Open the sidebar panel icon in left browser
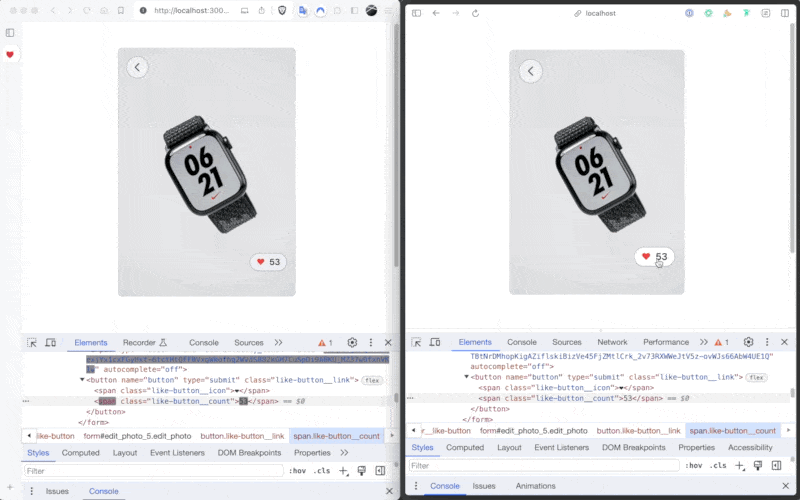Image resolution: width=800 pixels, height=500 pixels. (x=10, y=33)
